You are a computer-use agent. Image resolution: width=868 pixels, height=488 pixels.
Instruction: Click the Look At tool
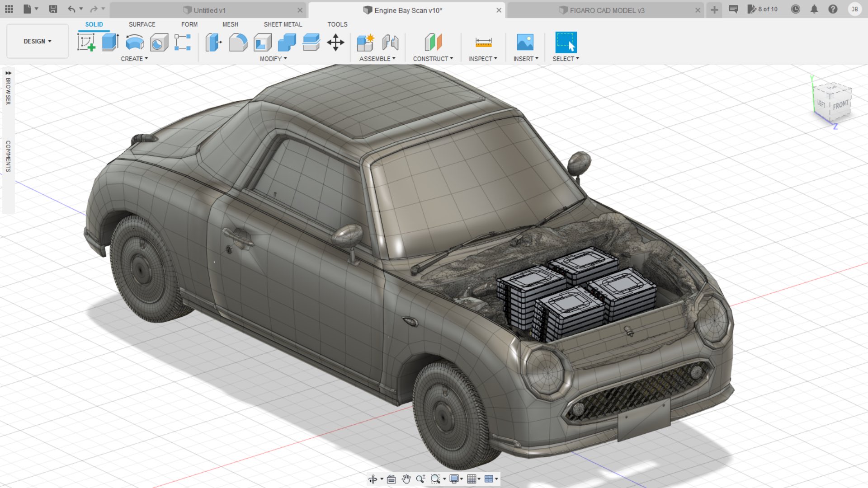click(392, 479)
